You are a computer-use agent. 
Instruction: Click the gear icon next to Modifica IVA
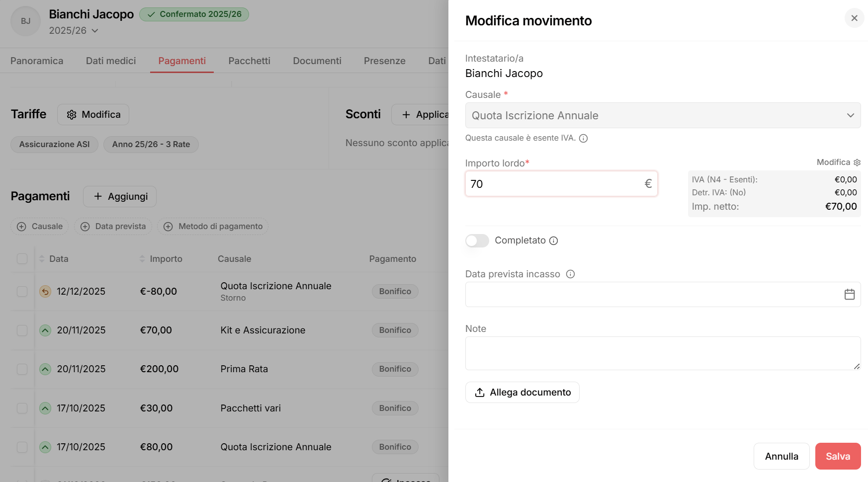857,162
